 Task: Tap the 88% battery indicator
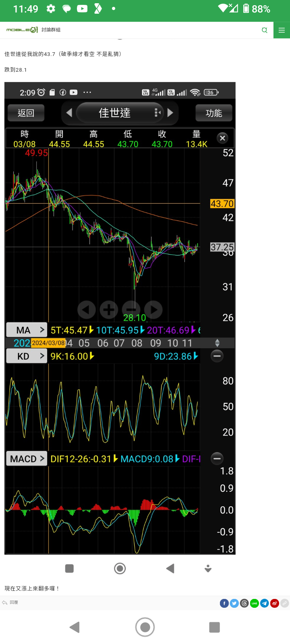pyautogui.click(x=257, y=8)
